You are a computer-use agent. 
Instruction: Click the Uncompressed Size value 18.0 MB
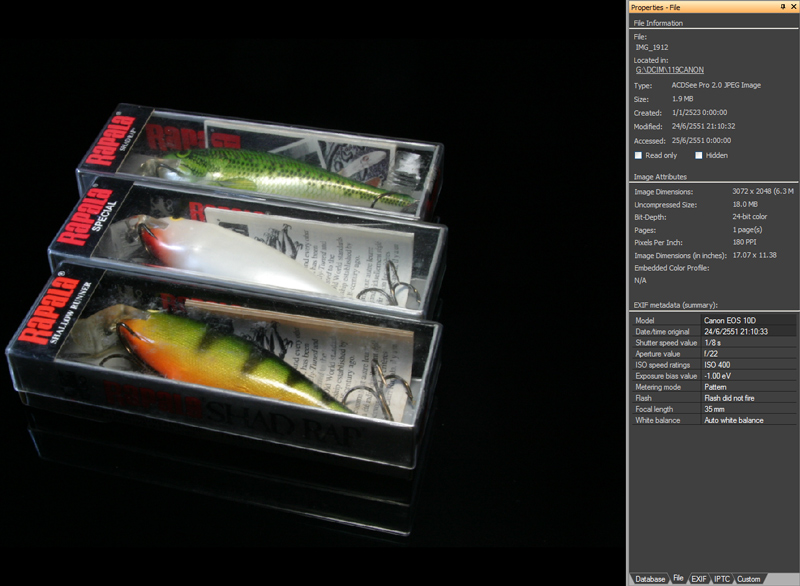[x=745, y=204]
